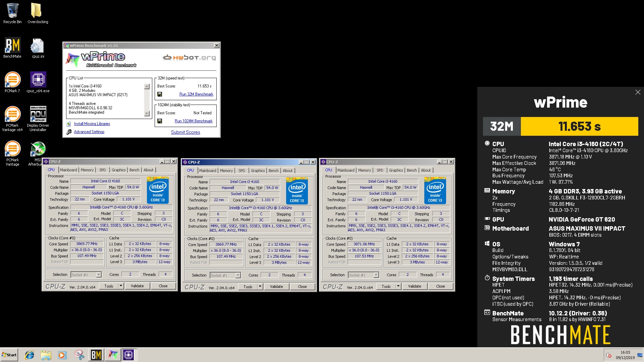Viewport: 644px width, 362px height.
Task: Open Mainboard tab in middle CPU-Z window
Action: (208, 171)
